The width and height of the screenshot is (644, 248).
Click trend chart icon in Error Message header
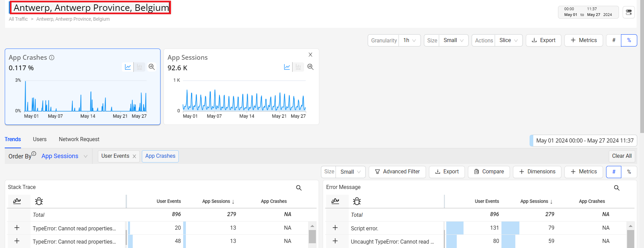pyautogui.click(x=335, y=201)
